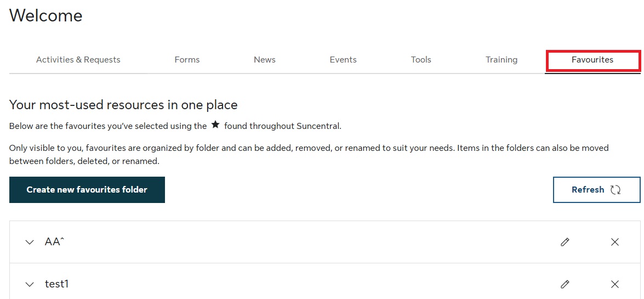This screenshot has width=644, height=299.
Task: Click the Welcome page heading
Action: point(46,15)
